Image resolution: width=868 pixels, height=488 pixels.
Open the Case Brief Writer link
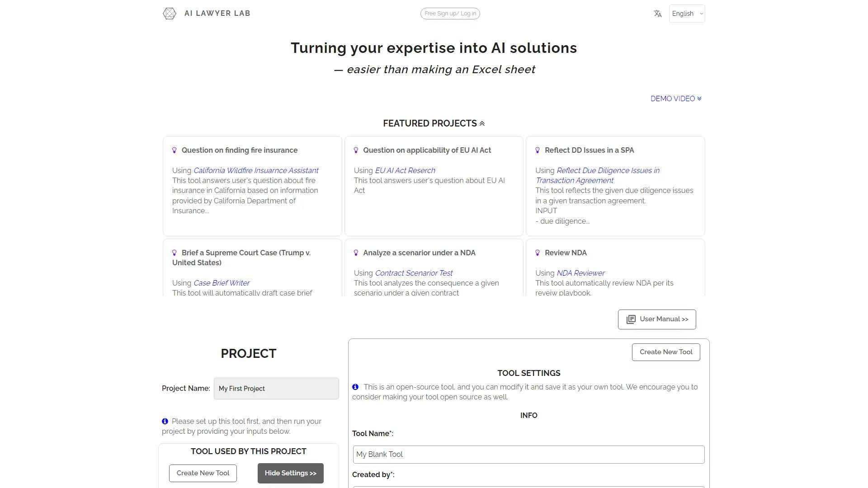pos(221,283)
